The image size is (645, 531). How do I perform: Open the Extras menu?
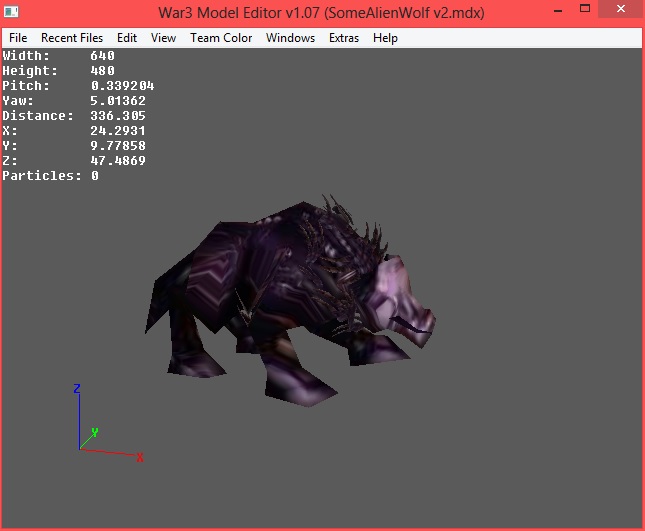(x=344, y=38)
